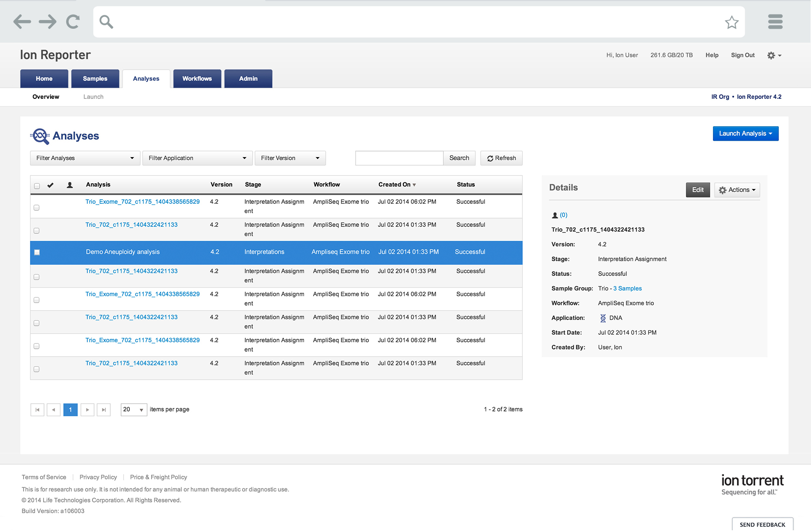Click the (0) link in Details

coord(564,215)
